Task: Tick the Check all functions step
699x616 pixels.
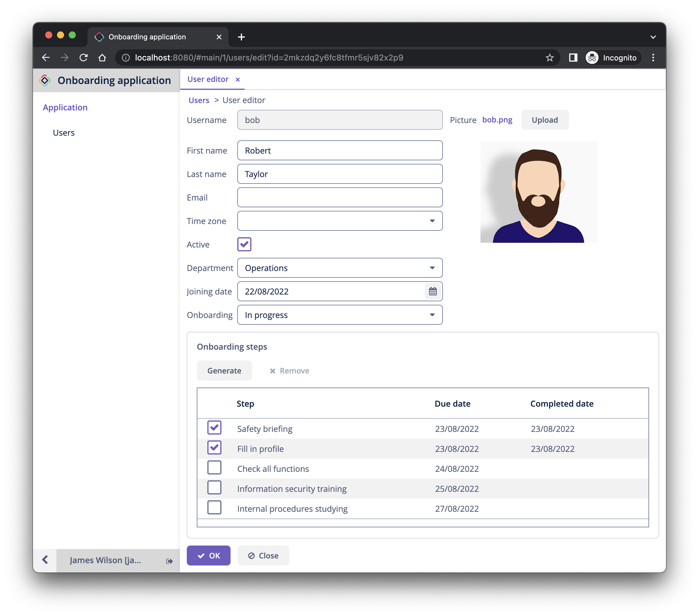Action: tap(214, 468)
